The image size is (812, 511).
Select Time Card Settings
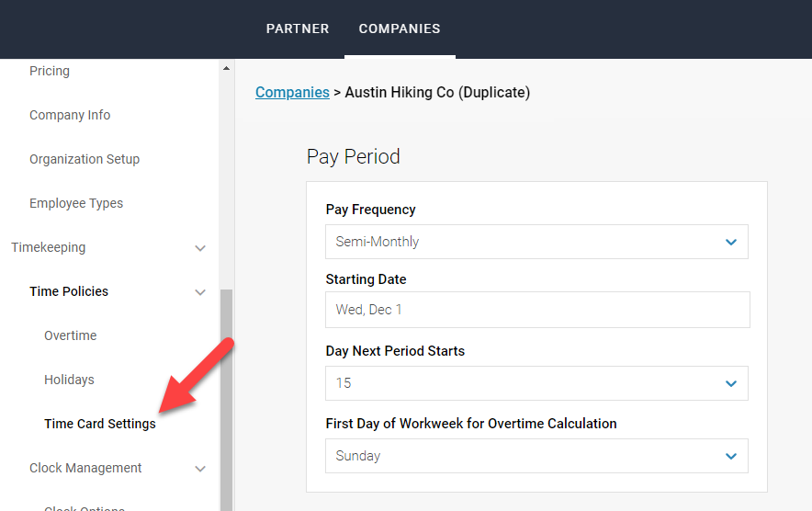point(100,424)
